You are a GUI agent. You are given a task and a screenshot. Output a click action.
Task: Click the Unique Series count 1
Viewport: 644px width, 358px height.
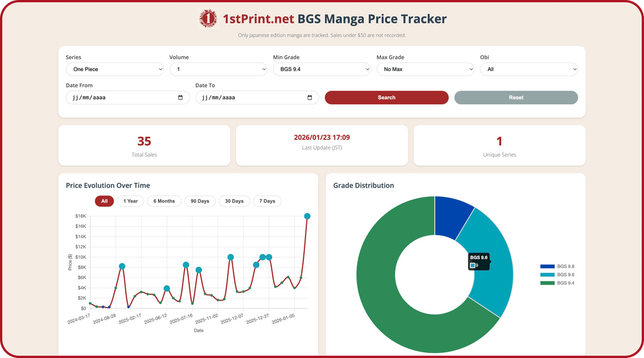[499, 141]
